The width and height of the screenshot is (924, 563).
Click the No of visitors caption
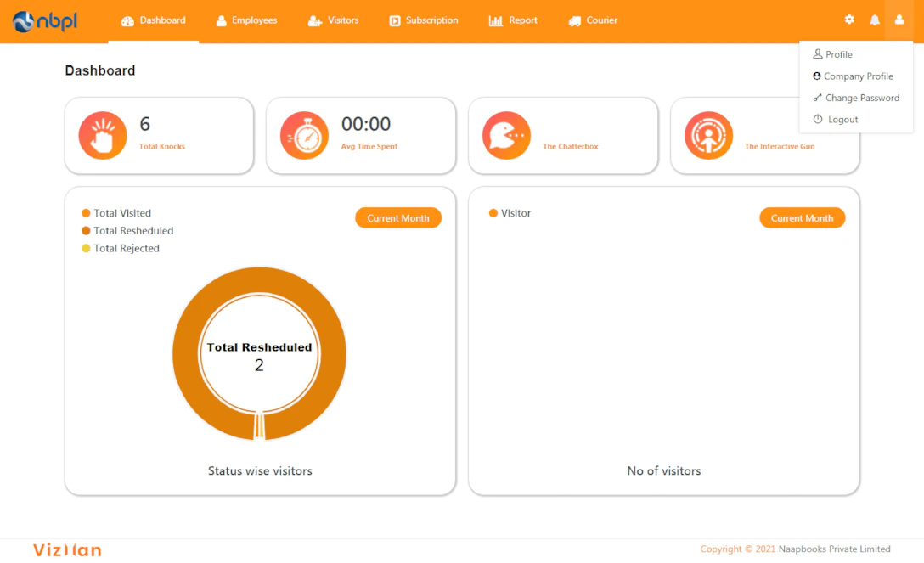(664, 471)
